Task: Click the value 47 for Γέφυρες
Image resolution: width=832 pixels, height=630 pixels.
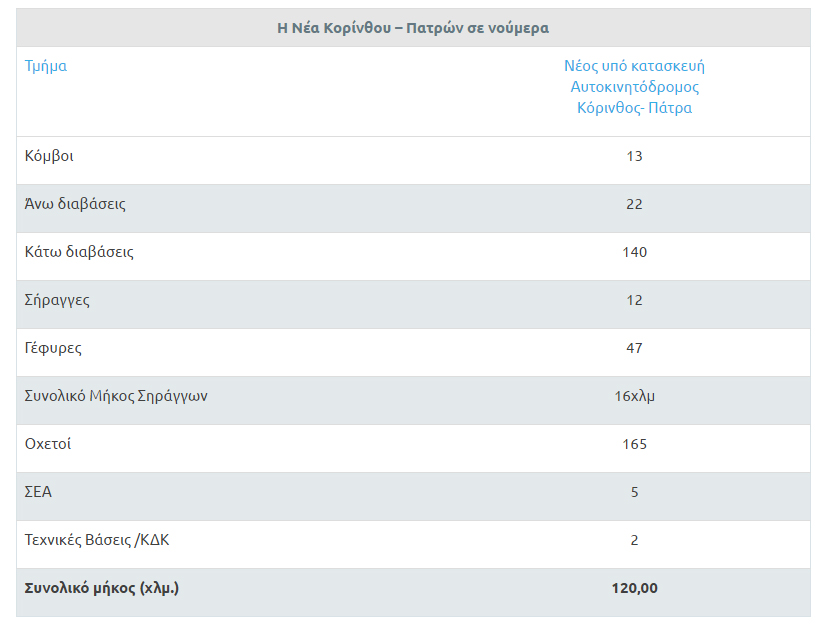Action: (x=634, y=348)
